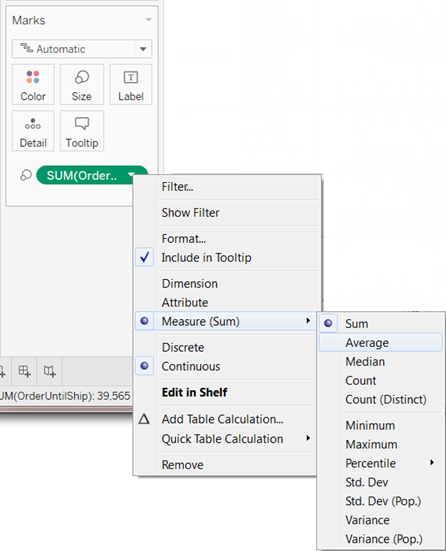This screenshot has height=551, width=446.
Task: Open the Marks card menu arrow
Action: click(x=149, y=20)
